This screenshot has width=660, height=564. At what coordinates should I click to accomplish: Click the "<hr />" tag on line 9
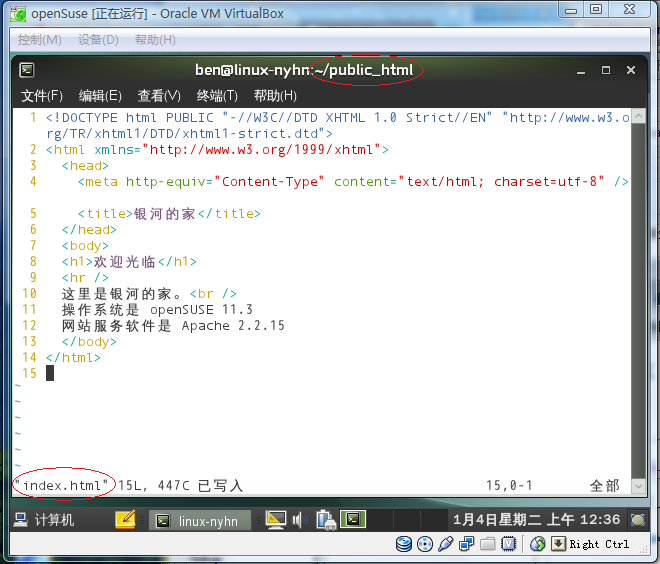click(85, 278)
